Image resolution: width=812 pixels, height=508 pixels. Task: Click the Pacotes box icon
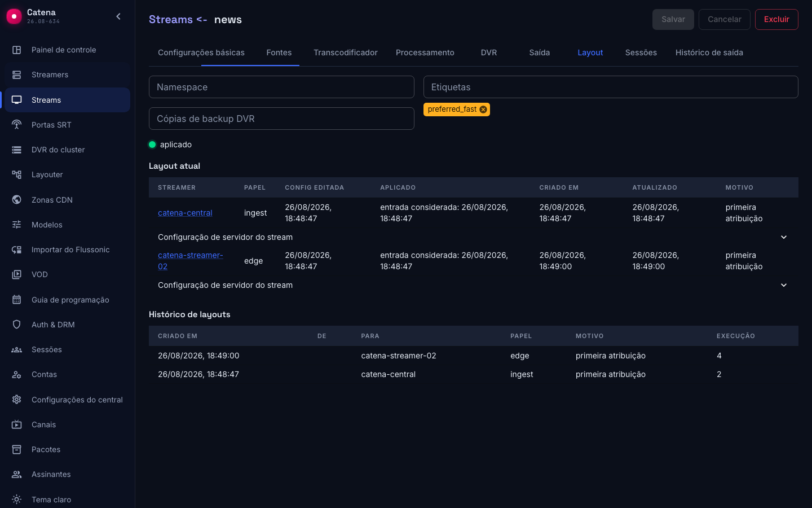click(x=17, y=449)
